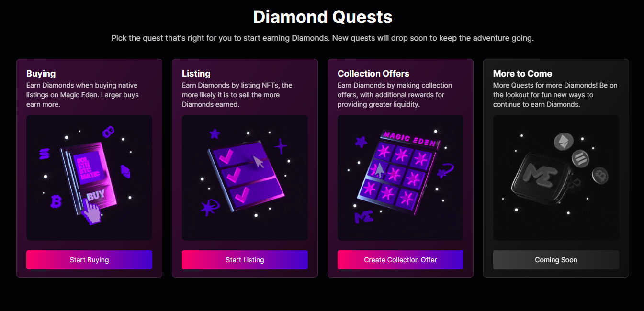The height and width of the screenshot is (311, 644).
Task: Click the top checkmark in the Listing illustration
Action: [x=225, y=155]
